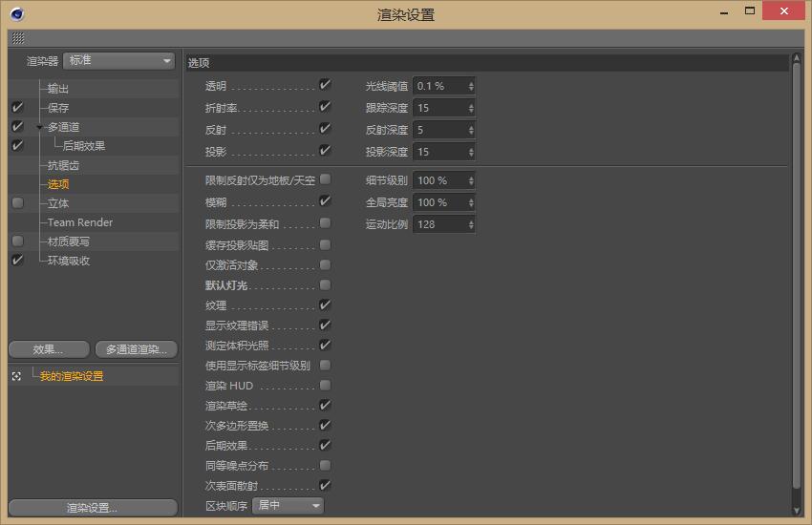
Task: Enable the 立体 checkbox in sidebar
Action: coord(17,203)
